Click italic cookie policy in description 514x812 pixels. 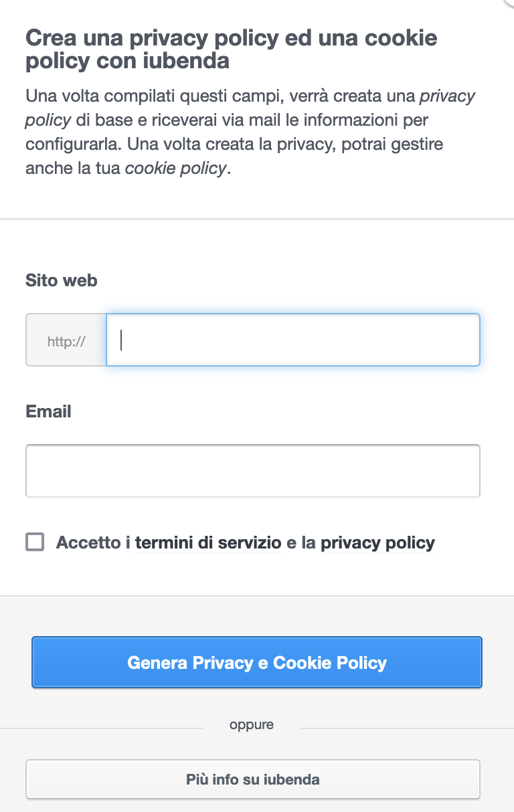[x=176, y=168]
